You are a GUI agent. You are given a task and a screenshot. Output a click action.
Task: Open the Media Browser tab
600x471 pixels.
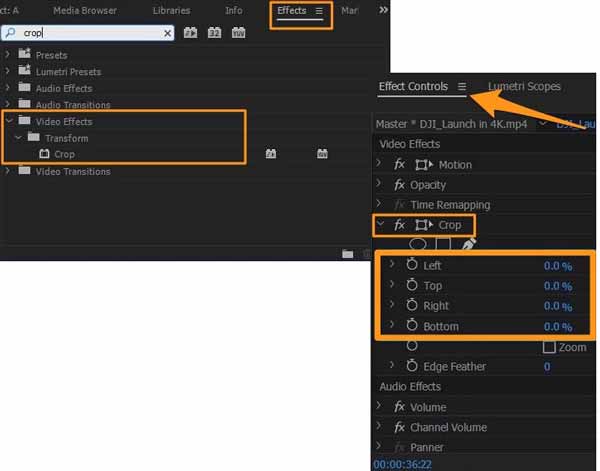click(84, 10)
